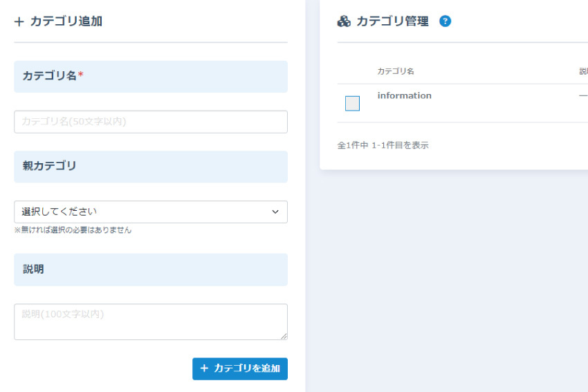This screenshot has height=392, width=588.
Task: Click the resize grip of 説明 textarea
Action: pos(284,336)
